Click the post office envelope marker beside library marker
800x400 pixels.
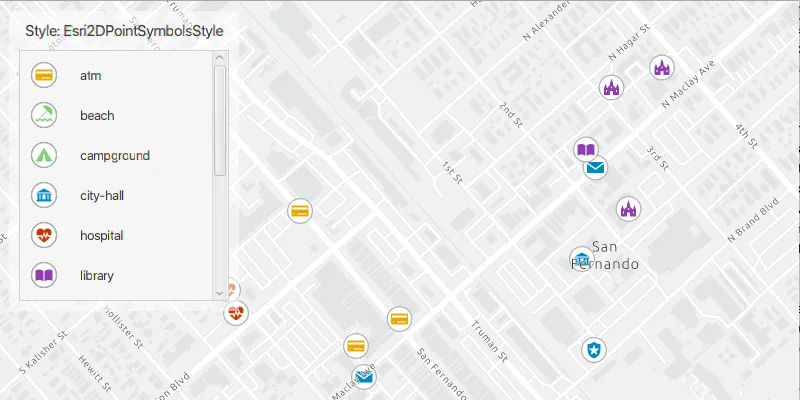[x=595, y=168]
